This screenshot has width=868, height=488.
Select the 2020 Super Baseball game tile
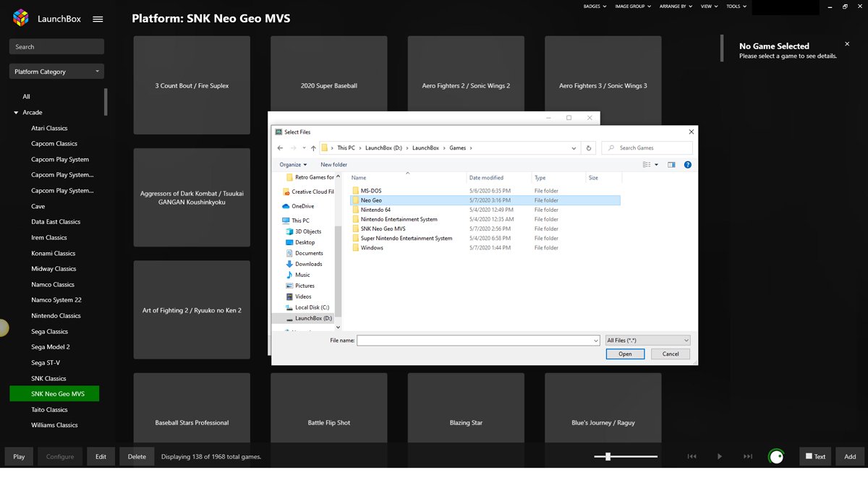329,85
